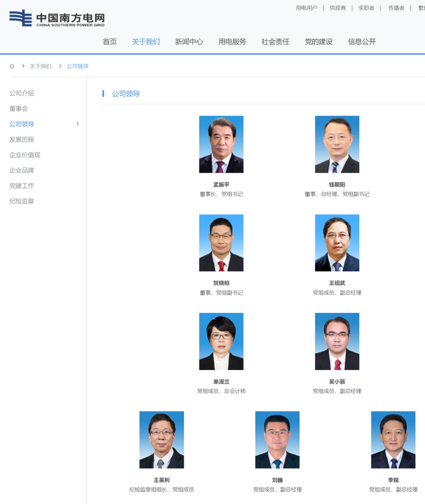
Task: Click the chevron after 关于我们 in breadcrumb
Action: [x=60, y=66]
